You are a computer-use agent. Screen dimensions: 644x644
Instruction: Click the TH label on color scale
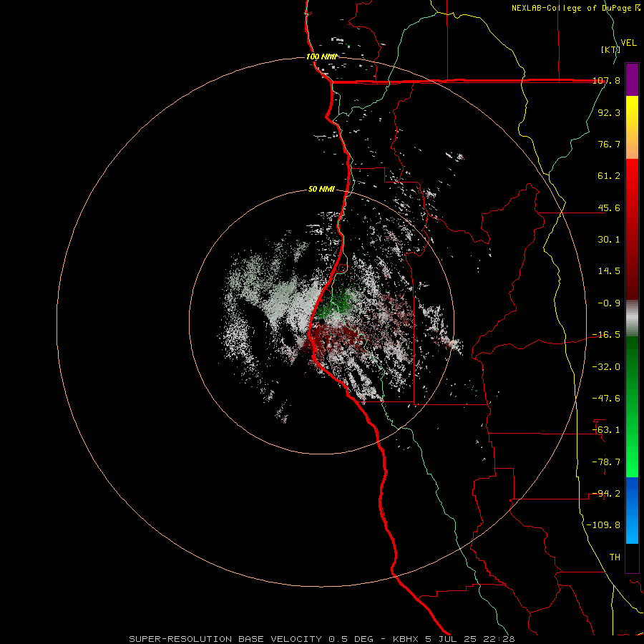(615, 557)
